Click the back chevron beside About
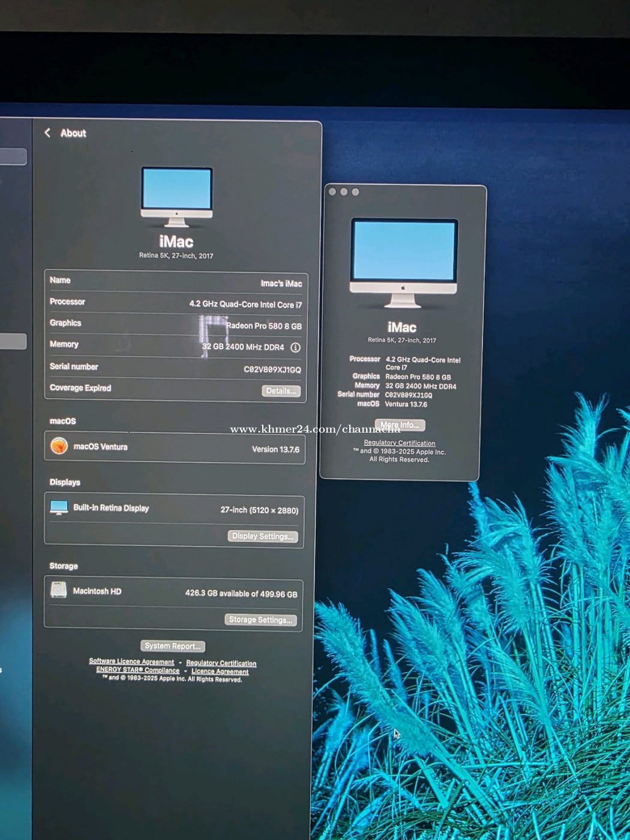The width and height of the screenshot is (630, 840). point(47,133)
